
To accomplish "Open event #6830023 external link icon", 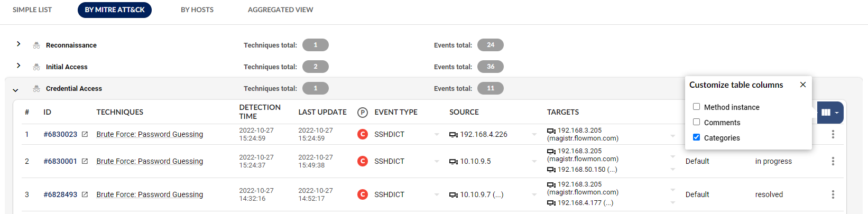I will (85, 134).
